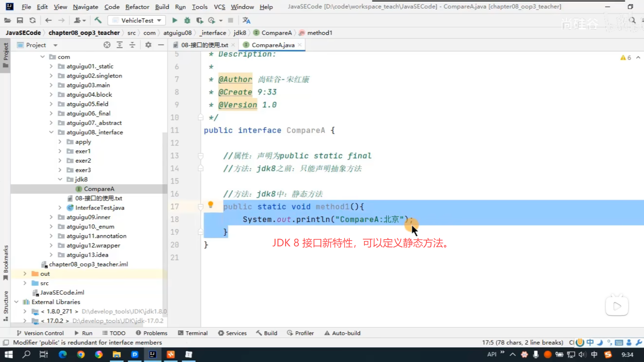Image resolution: width=644 pixels, height=362 pixels.
Task: Click Select Opened File target icon
Action: click(107, 45)
